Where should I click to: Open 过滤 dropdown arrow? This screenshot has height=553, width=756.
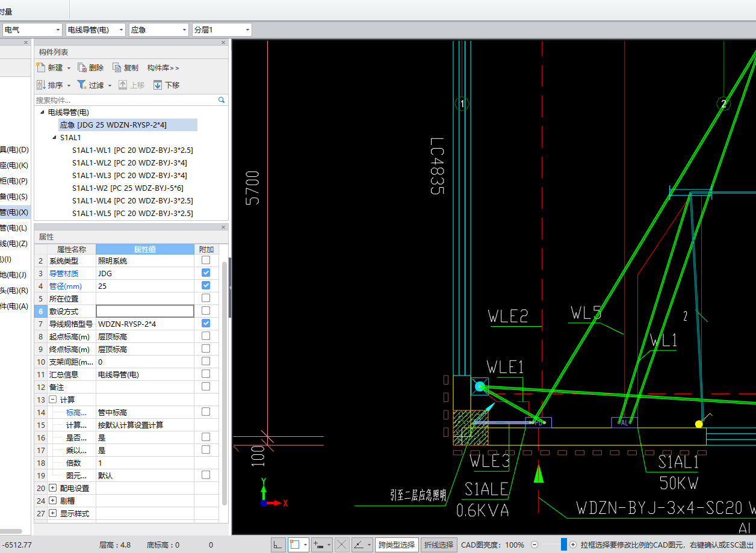pyautogui.click(x=110, y=85)
